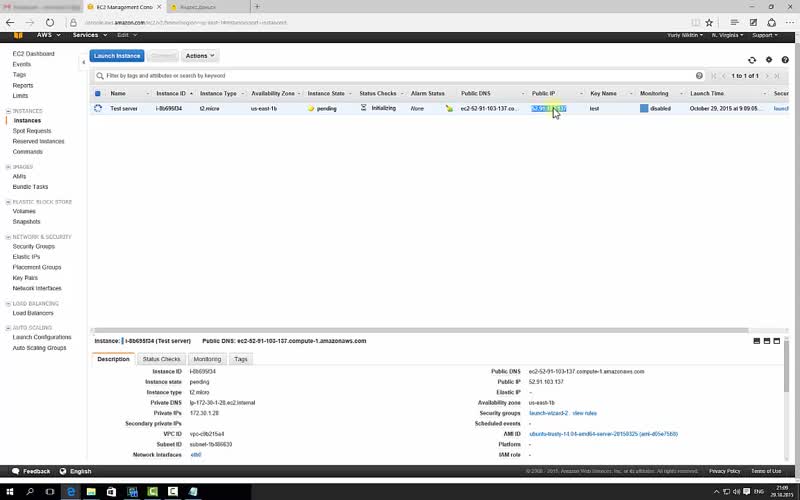Click the instances table horizontal scrollbar
Viewport: 800px width, 500px height.
pyautogui.click(x=421, y=331)
